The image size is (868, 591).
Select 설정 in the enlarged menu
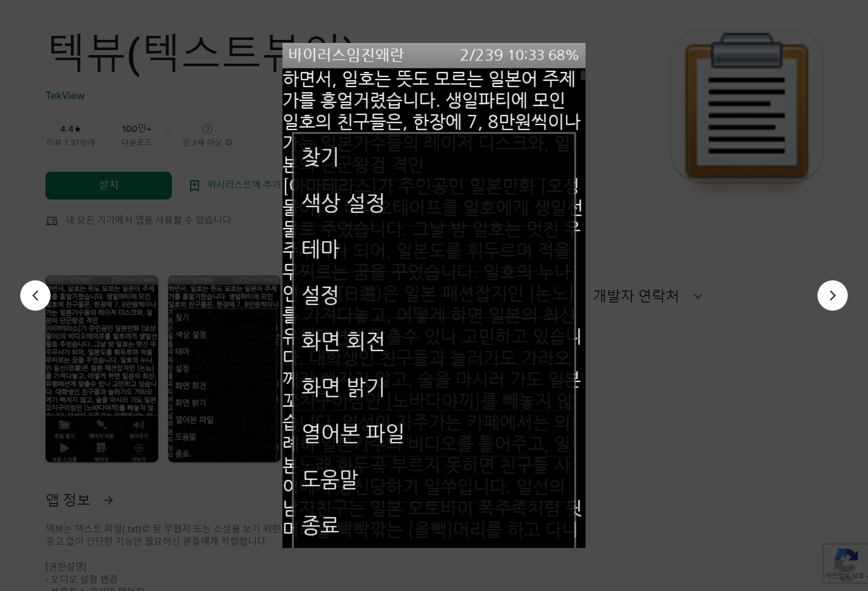coord(433,294)
